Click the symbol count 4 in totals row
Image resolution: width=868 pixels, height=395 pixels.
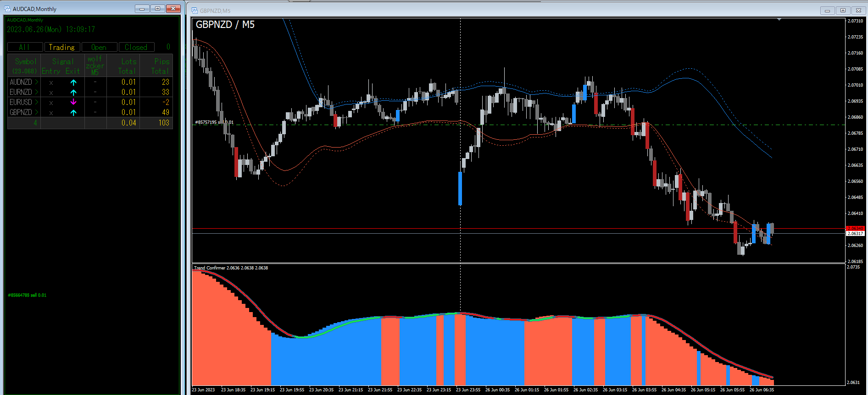click(x=35, y=123)
